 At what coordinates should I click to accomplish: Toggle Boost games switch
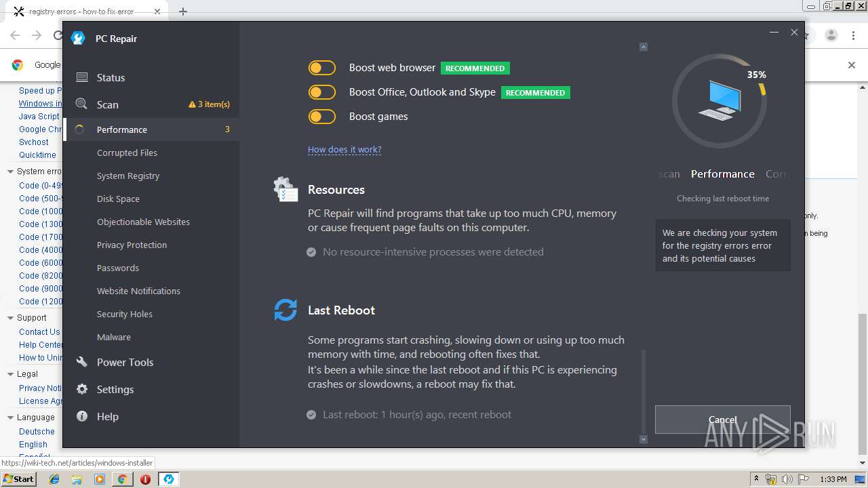pos(322,117)
